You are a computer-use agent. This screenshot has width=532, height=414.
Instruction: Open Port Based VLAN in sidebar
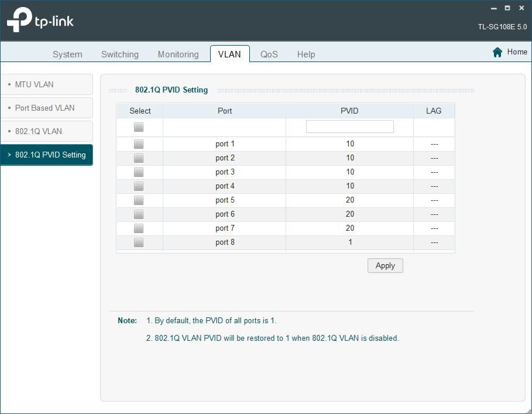tap(46, 108)
